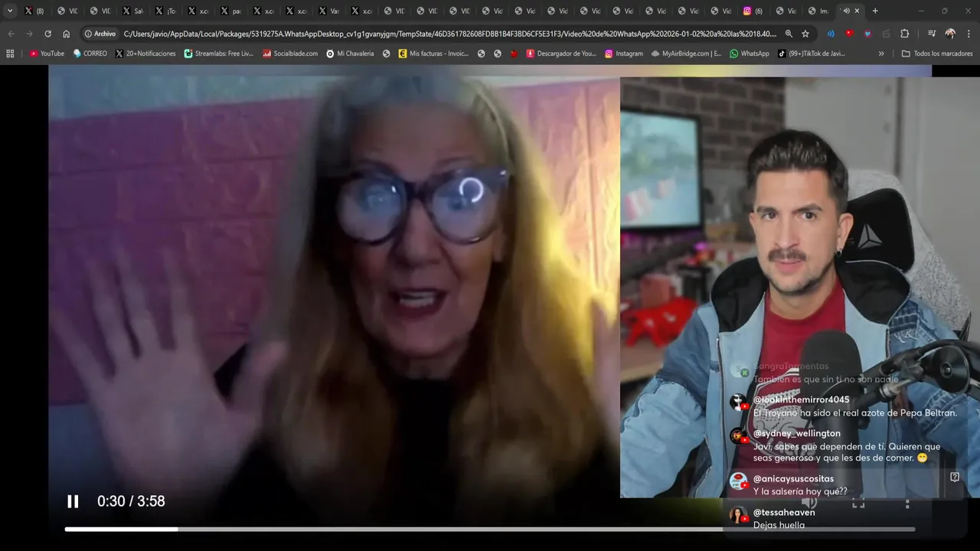Click the 0:30 / 3:58 time display
The image size is (980, 551).
tap(131, 501)
